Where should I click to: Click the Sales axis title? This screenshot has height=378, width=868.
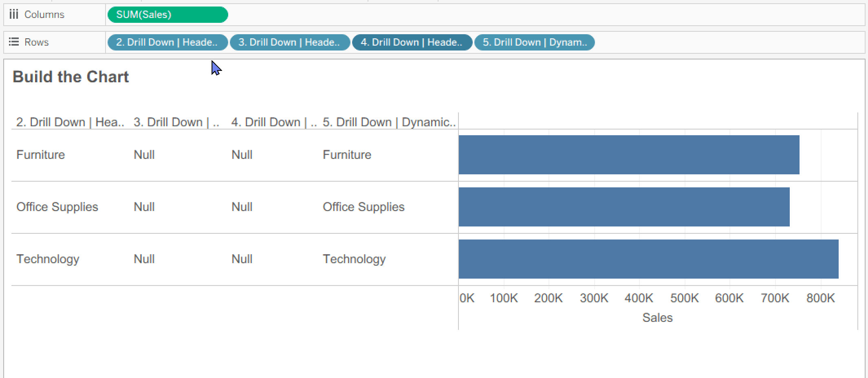657,318
